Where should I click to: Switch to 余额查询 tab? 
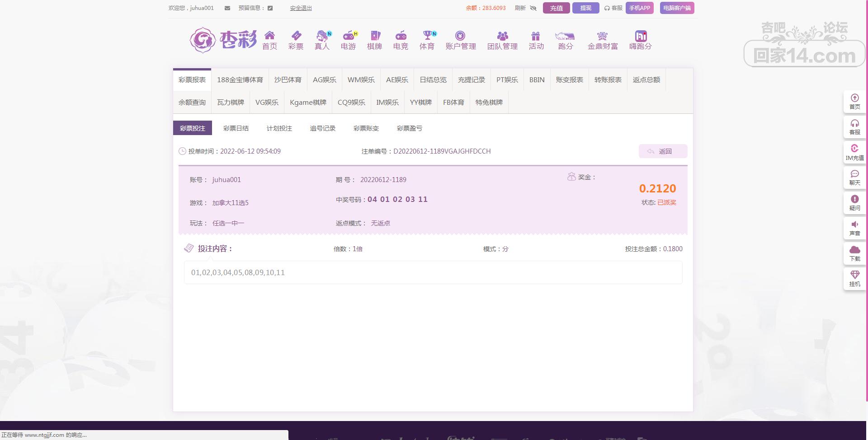click(x=192, y=103)
